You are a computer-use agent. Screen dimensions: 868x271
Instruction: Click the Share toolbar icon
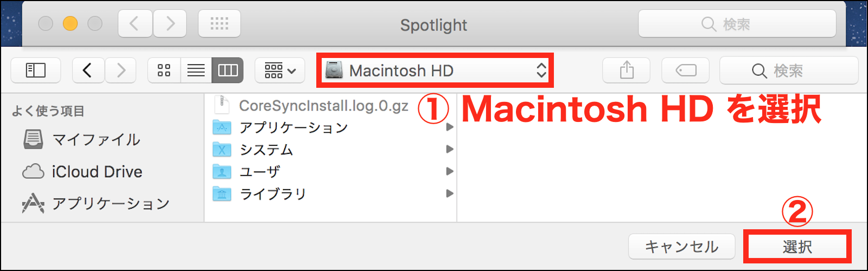tap(627, 70)
